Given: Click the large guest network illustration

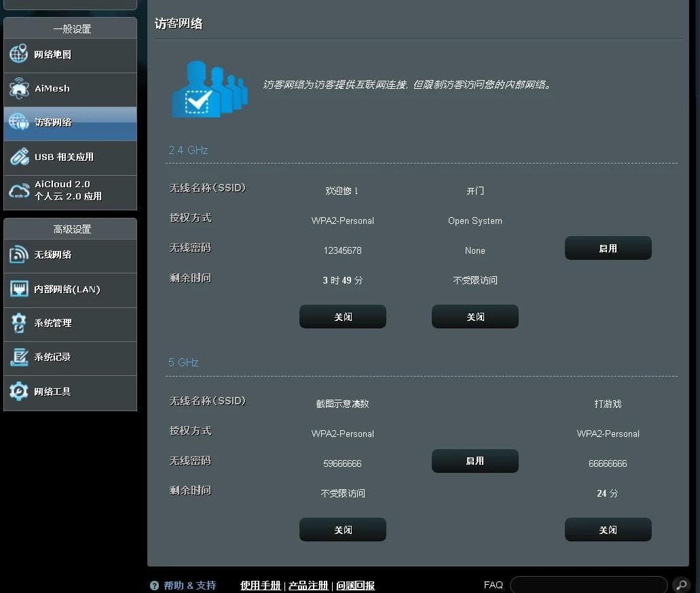Looking at the screenshot, I should [209, 90].
